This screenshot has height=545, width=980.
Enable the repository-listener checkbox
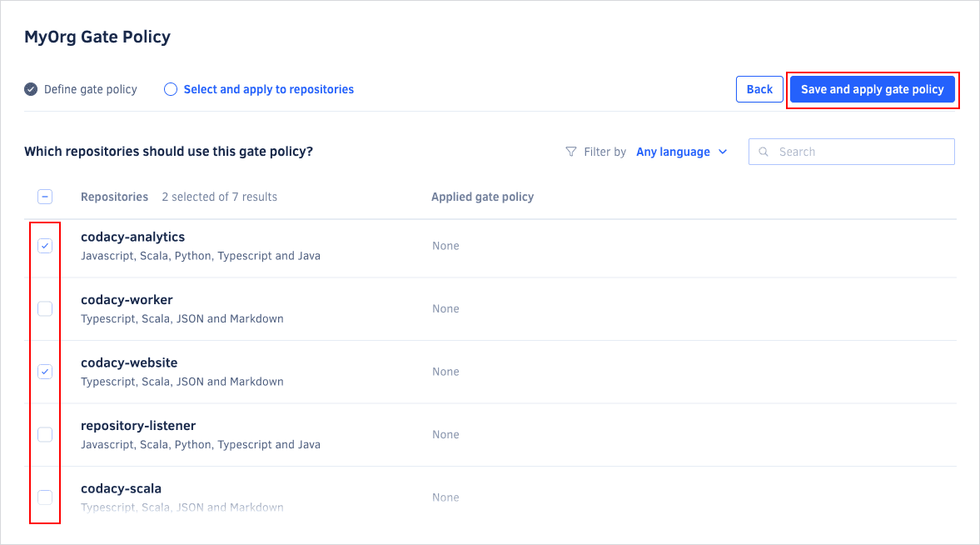(45, 434)
